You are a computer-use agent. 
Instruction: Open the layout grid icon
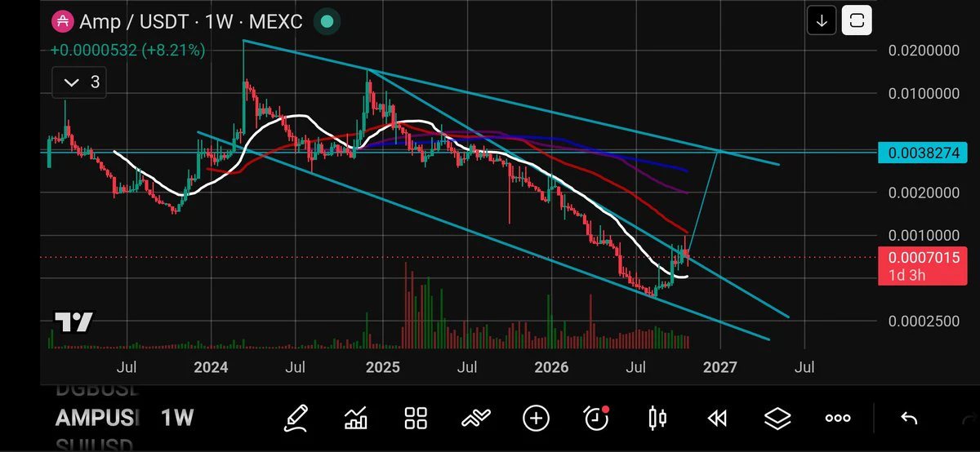pos(416,419)
